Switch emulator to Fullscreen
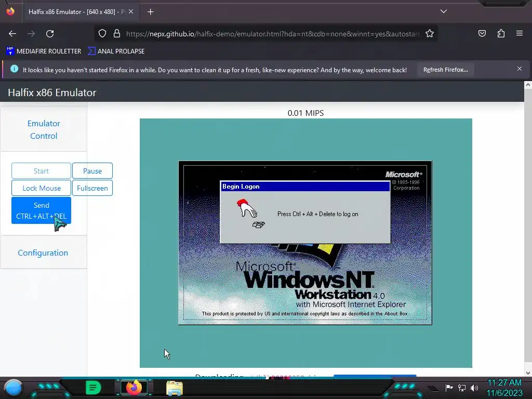This screenshot has width=532, height=399. [92, 188]
